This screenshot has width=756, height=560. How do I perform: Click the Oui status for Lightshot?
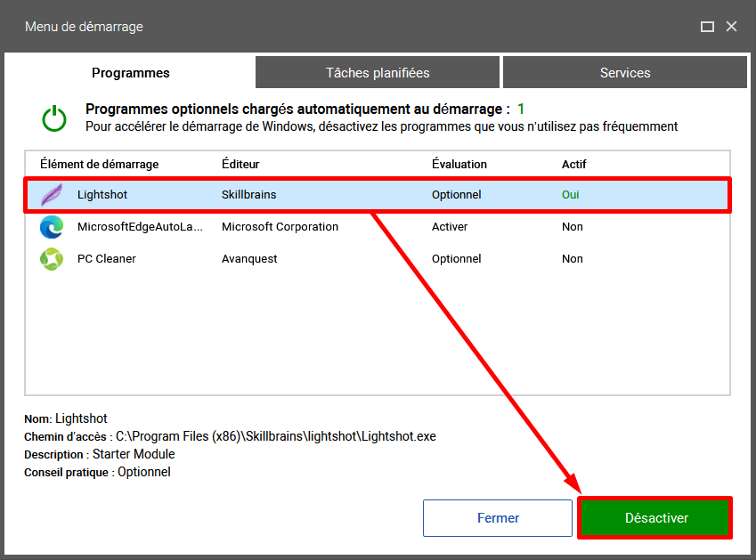571,194
